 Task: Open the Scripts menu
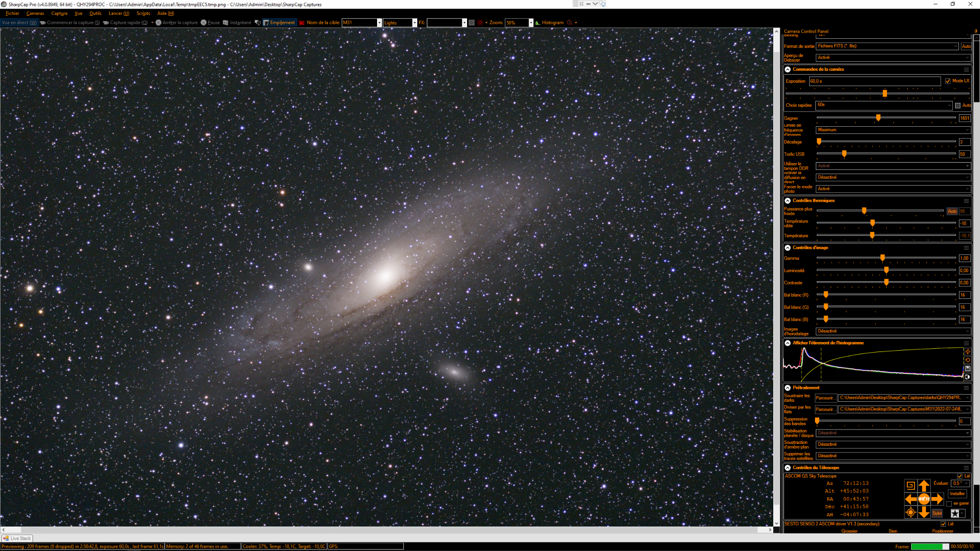point(143,13)
